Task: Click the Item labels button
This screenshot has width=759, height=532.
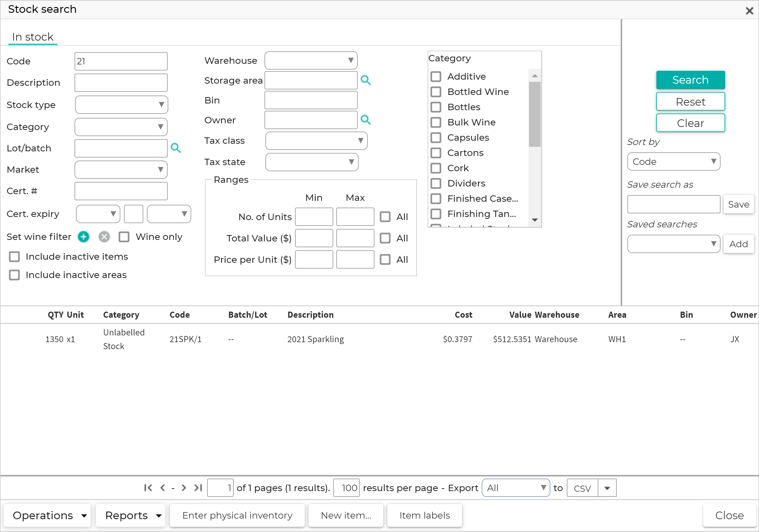Action: (x=425, y=515)
